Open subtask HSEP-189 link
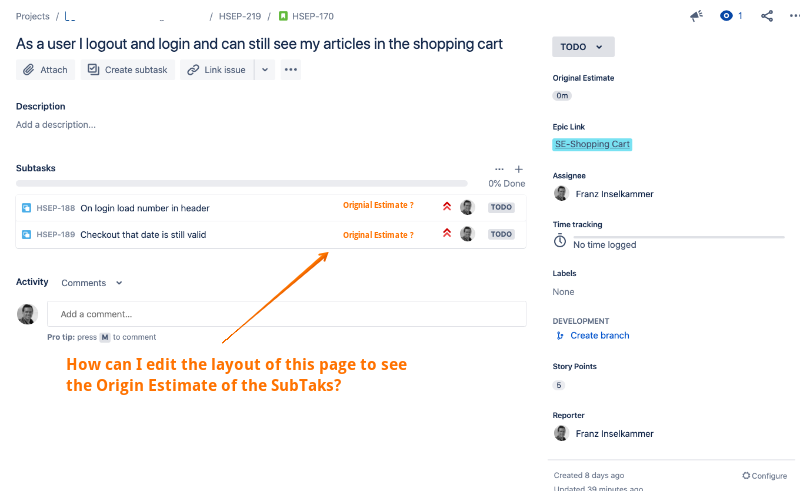This screenshot has height=491, width=800. [x=56, y=235]
